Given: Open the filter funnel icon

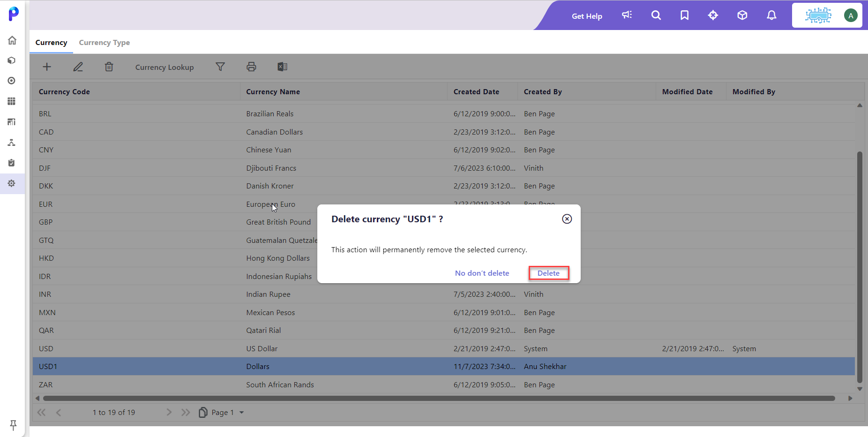Looking at the screenshot, I should pos(220,67).
